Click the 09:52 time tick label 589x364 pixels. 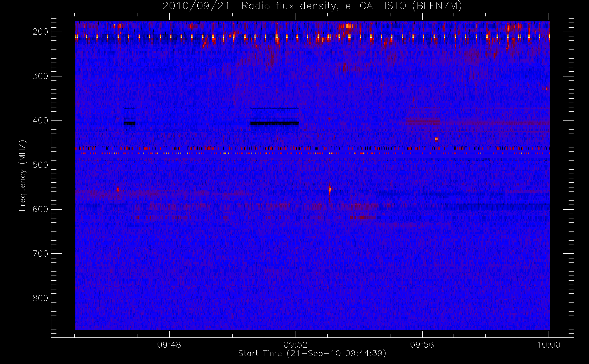coord(296,345)
